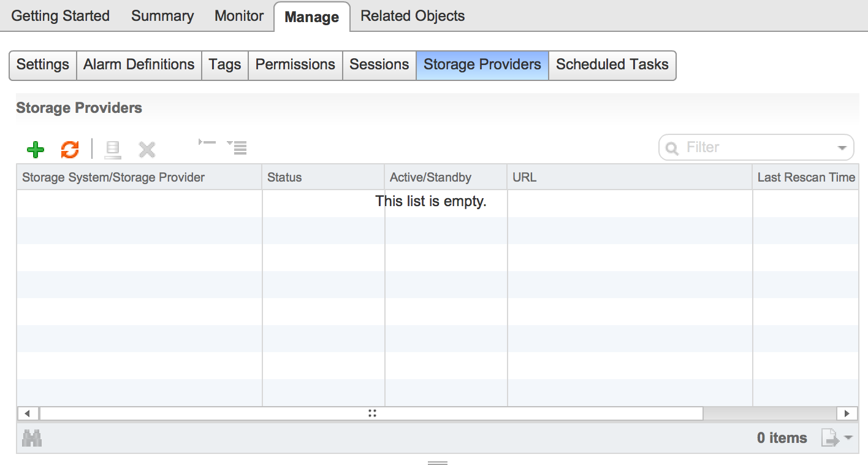Screen dimensions: 868x465
Task: Open the Related Objects tab
Action: click(x=413, y=16)
